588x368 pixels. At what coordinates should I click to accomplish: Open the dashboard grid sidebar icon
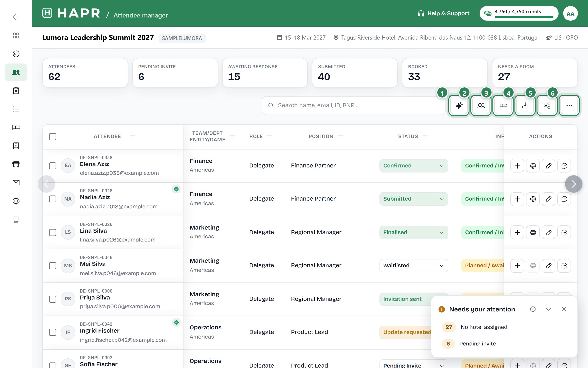click(16, 35)
